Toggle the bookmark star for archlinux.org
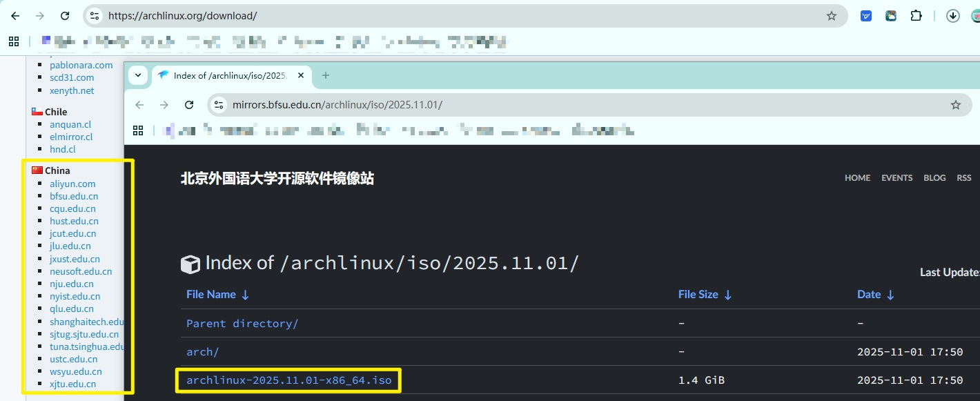 pyautogui.click(x=832, y=15)
